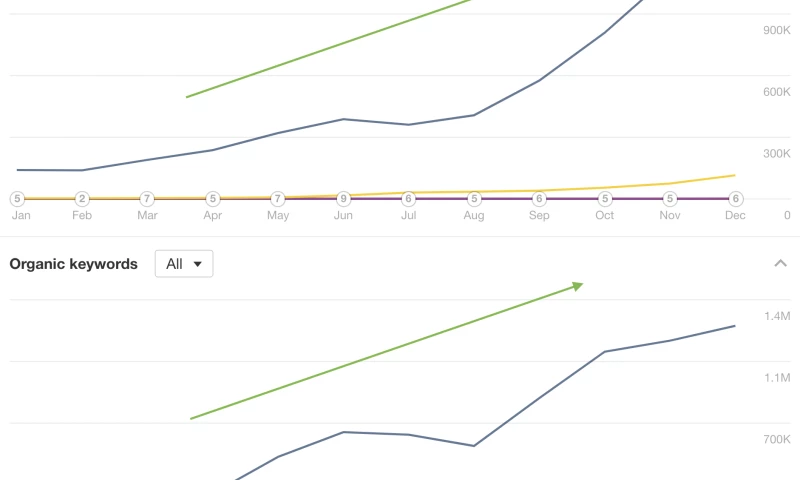Select the Dec marker numbered 6

[735, 198]
